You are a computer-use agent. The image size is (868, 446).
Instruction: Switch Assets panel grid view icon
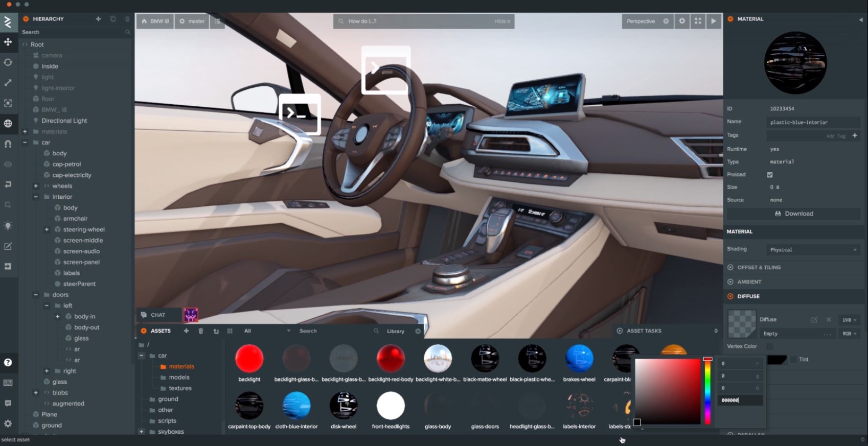[x=230, y=331]
